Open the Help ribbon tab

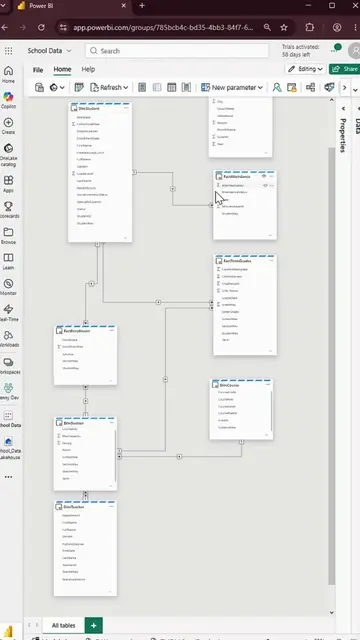(x=88, y=69)
